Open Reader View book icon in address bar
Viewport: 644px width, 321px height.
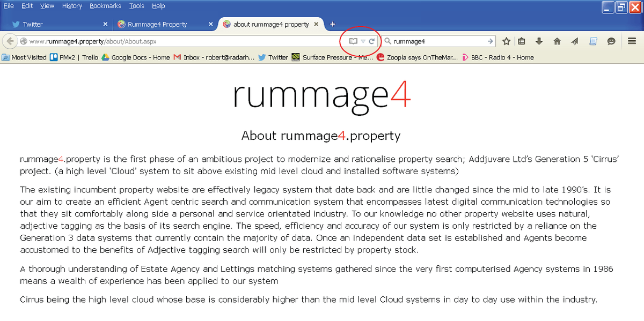[x=353, y=41]
